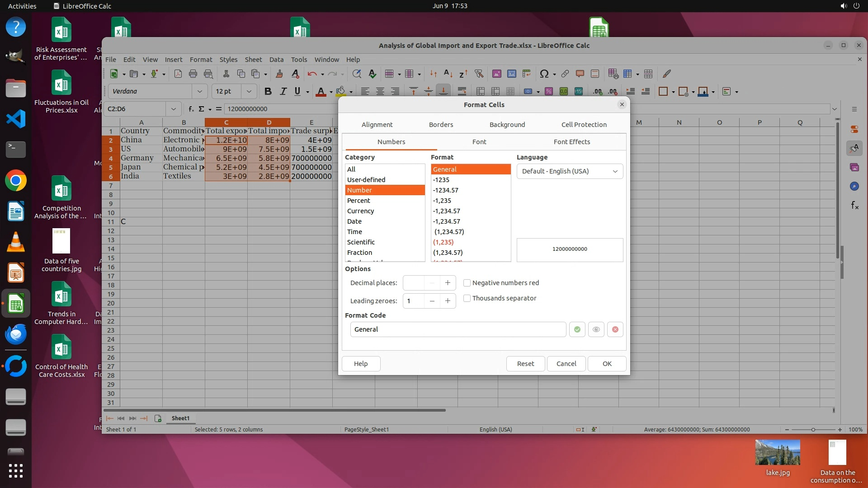Click the Print toolbar icon
This screenshot has height=488, width=868.
pos(193,74)
